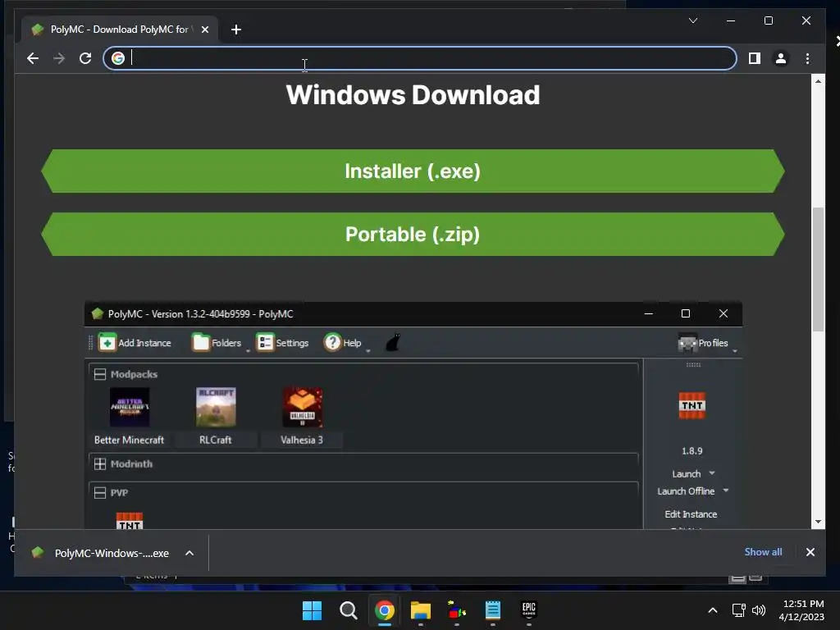Expand the Modrinth group
Viewport: 840px width, 630px height.
pyautogui.click(x=99, y=464)
